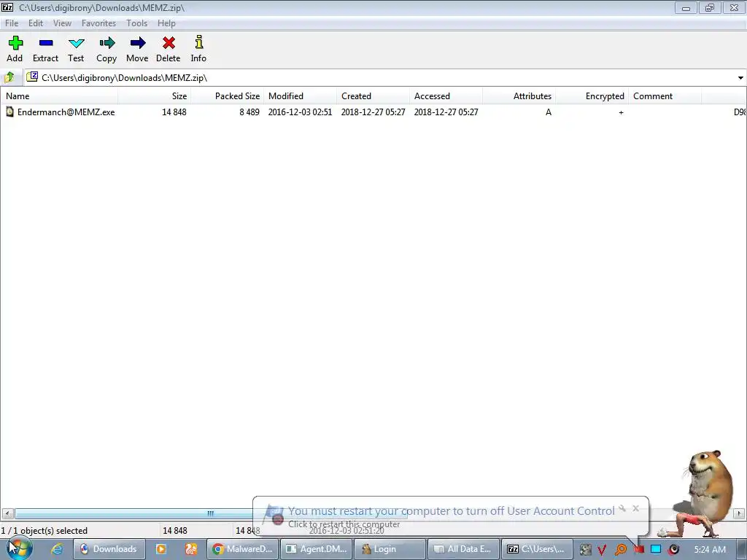
Task: Close the UAC restart notification balloon
Action: pyautogui.click(x=635, y=508)
